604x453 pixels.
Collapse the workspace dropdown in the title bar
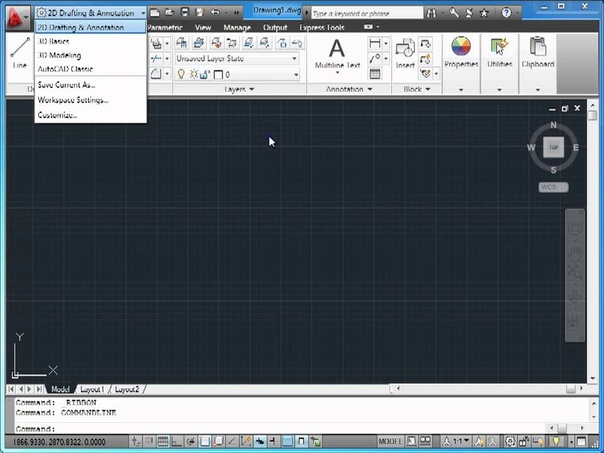pyautogui.click(x=143, y=13)
